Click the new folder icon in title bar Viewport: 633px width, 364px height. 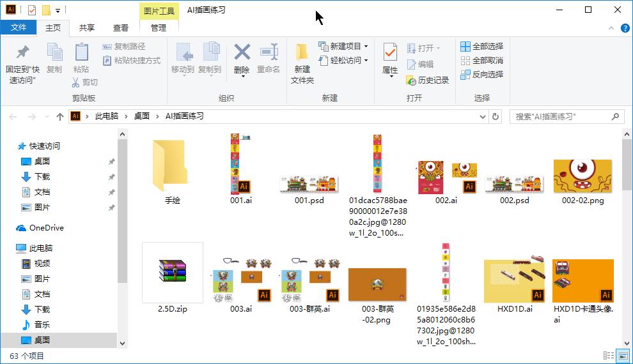click(x=46, y=10)
